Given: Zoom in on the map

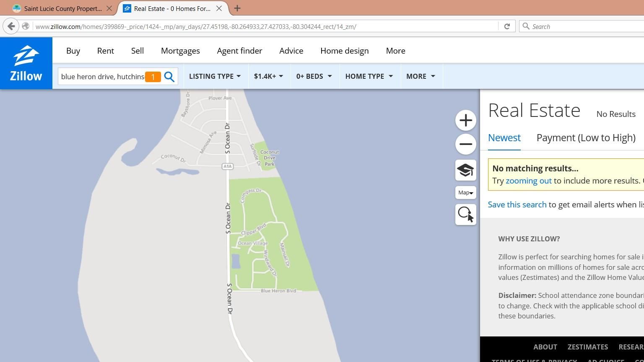Looking at the screenshot, I should coord(466,121).
